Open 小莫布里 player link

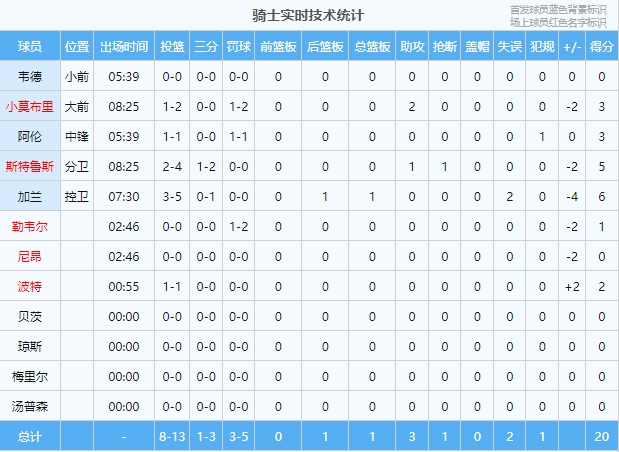pyautogui.click(x=30, y=107)
